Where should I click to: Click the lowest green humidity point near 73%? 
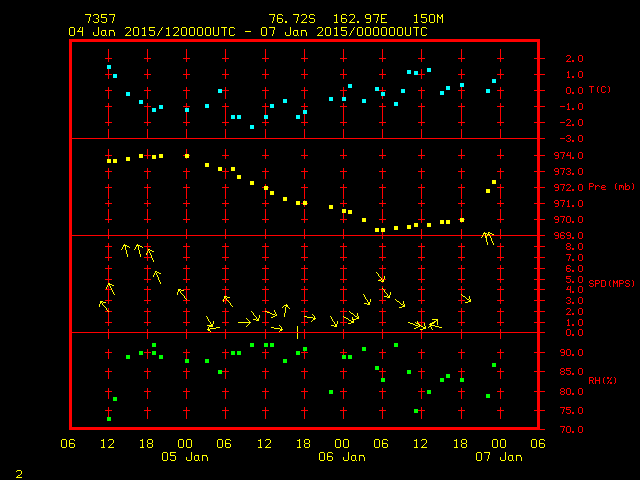point(109,418)
